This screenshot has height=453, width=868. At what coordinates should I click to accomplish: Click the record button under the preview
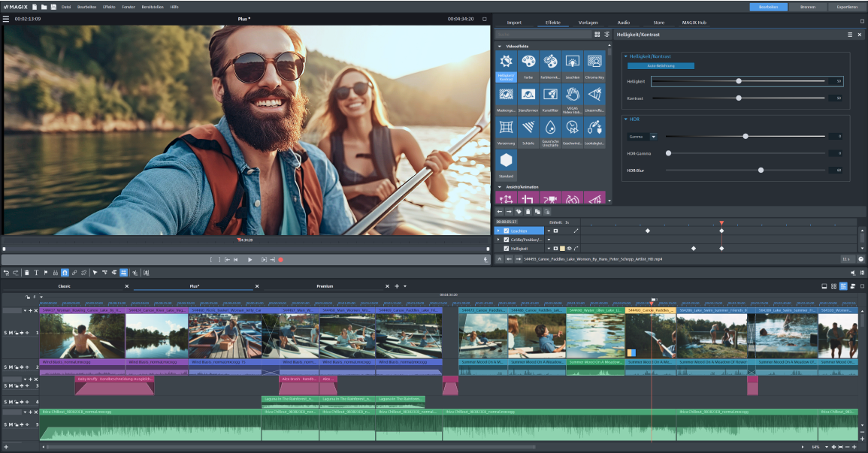[x=280, y=260]
